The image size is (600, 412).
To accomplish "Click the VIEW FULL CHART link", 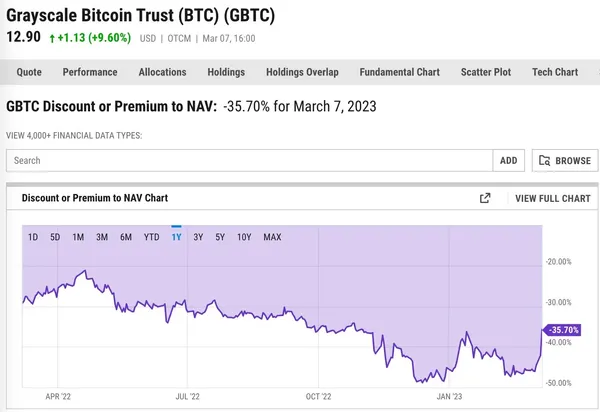I will (x=552, y=198).
